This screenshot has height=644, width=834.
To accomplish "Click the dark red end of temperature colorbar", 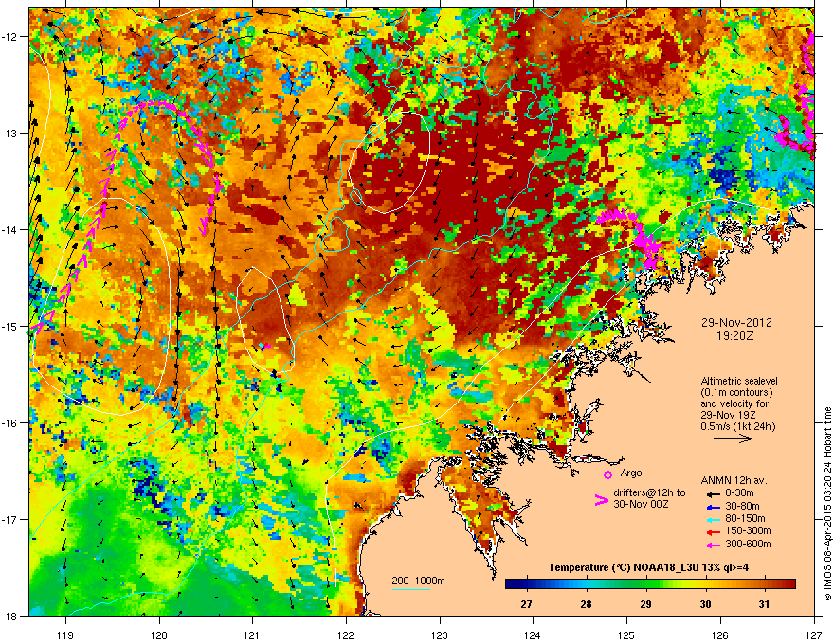I will click(x=789, y=584).
